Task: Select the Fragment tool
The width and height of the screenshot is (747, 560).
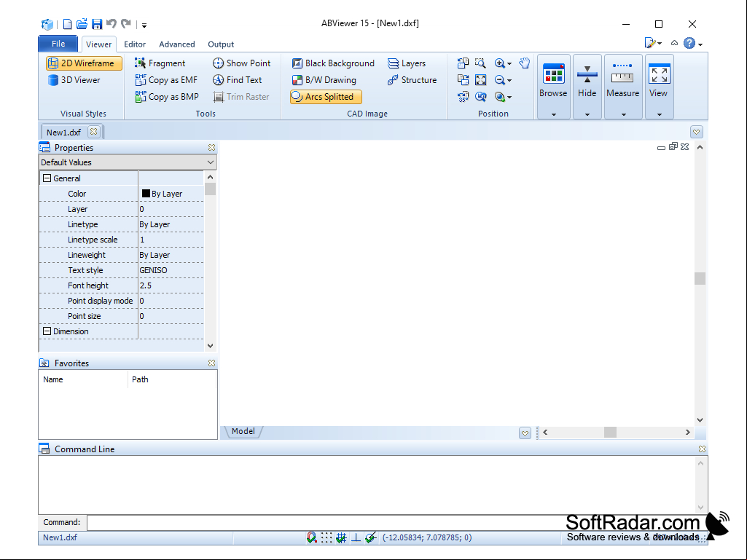Action: pyautogui.click(x=160, y=63)
